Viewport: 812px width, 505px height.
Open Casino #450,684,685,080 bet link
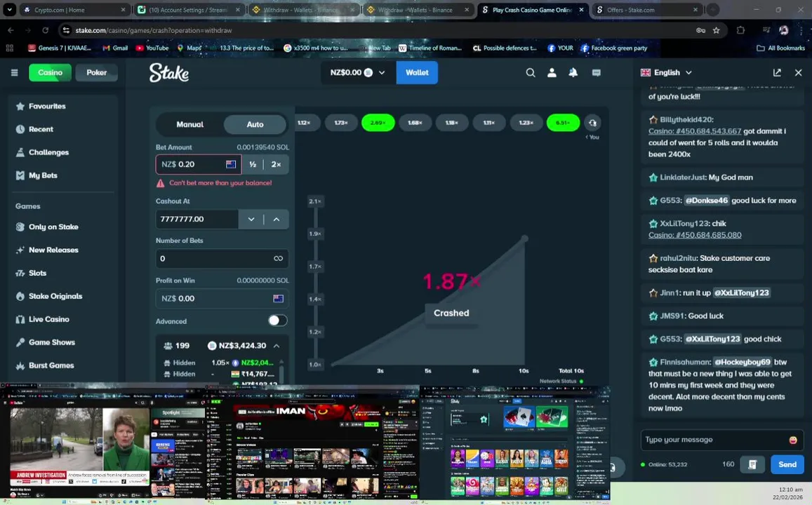[695, 235]
